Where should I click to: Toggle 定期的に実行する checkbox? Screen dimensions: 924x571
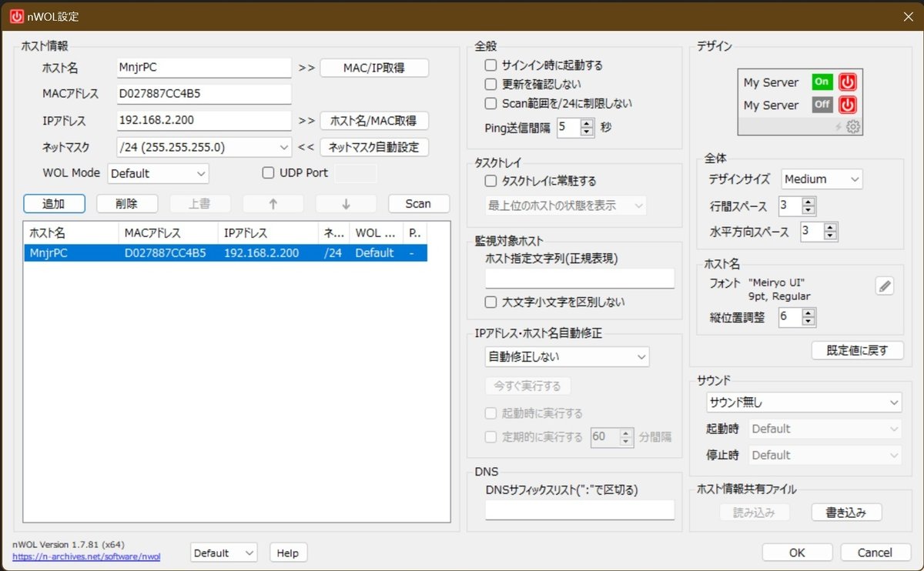[x=490, y=437]
